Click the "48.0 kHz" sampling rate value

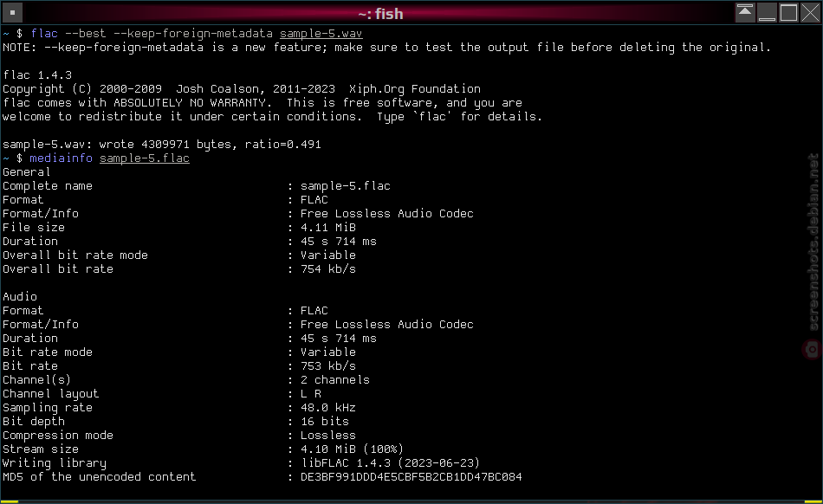pos(328,408)
